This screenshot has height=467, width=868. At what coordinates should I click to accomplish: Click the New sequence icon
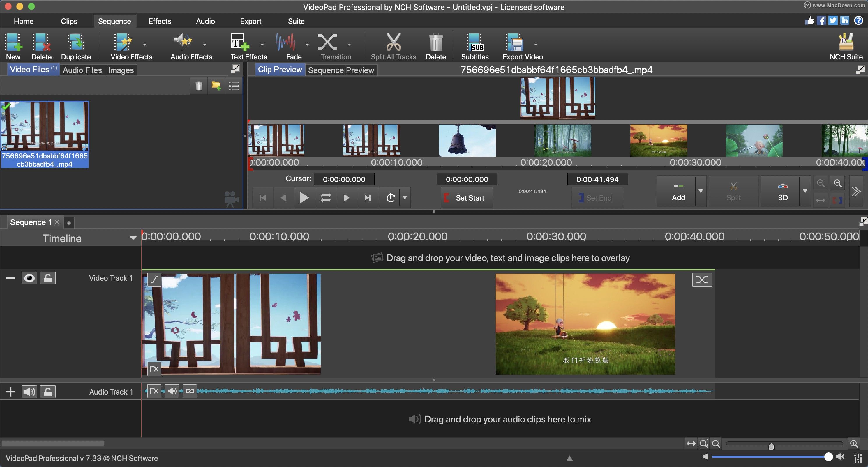[13, 46]
